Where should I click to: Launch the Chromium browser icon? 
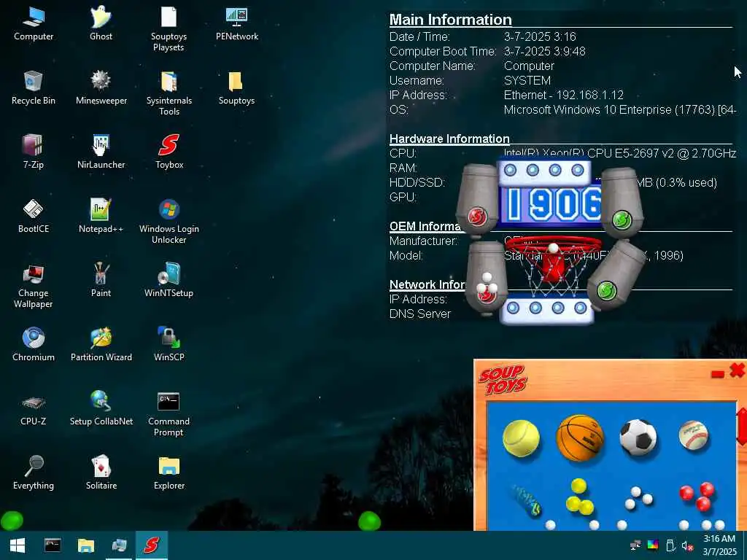coord(34,344)
